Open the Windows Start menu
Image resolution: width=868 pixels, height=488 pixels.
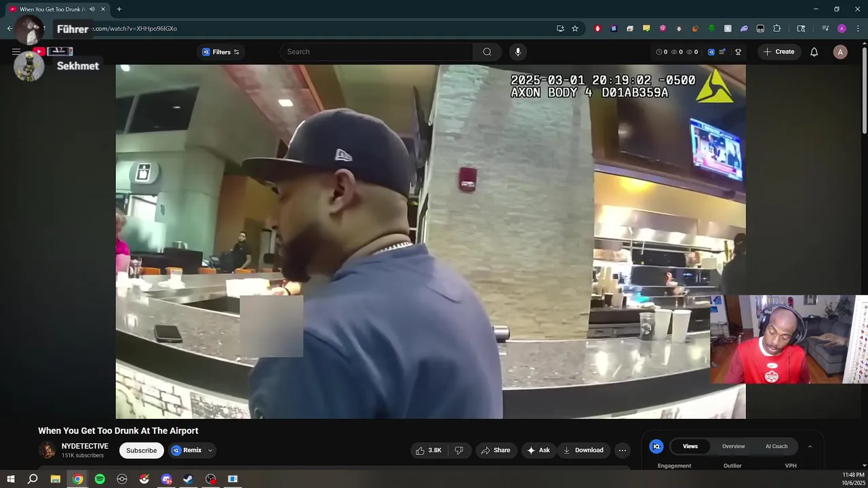(x=11, y=479)
